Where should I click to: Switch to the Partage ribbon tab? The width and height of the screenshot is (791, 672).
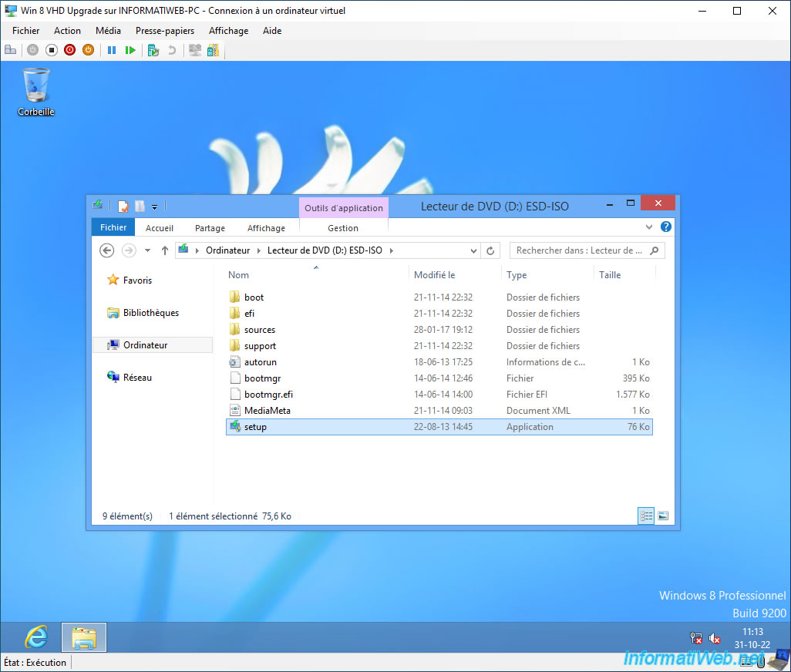point(210,228)
